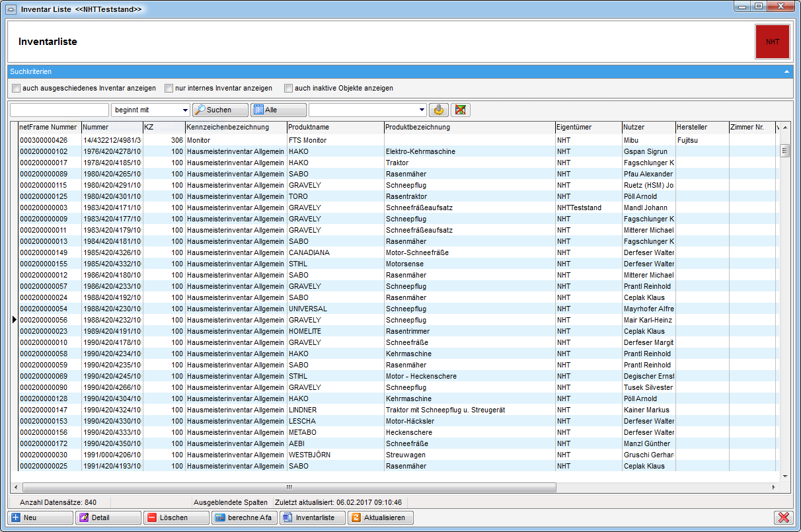Click the Excel export icon button
The height and width of the screenshot is (532, 801).
point(461,110)
